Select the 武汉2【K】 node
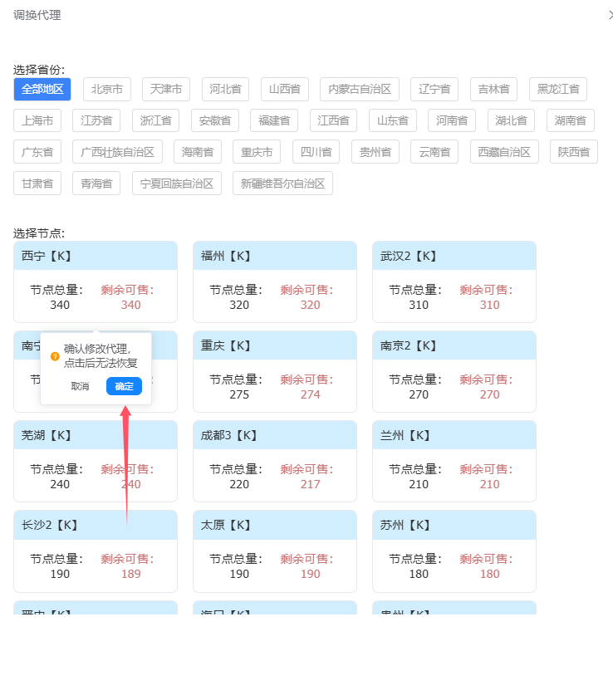This screenshot has height=700, width=613. click(x=454, y=281)
